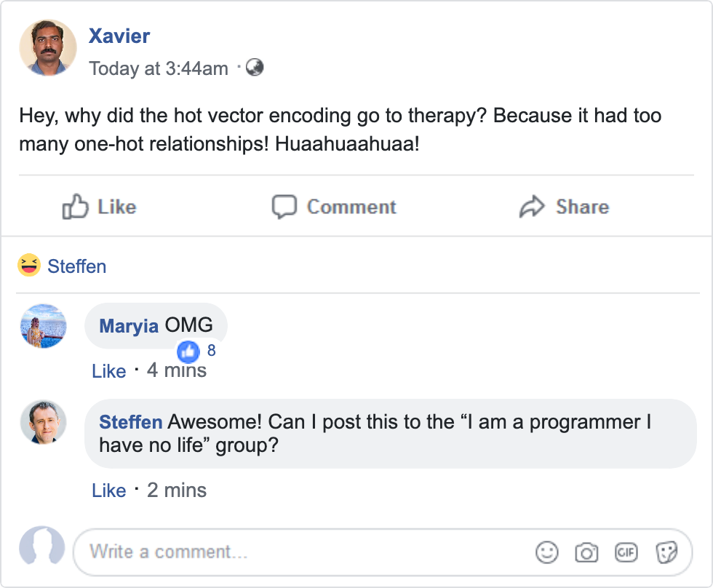
Task: Click the emoji smiley icon in comment box
Action: coord(546,552)
